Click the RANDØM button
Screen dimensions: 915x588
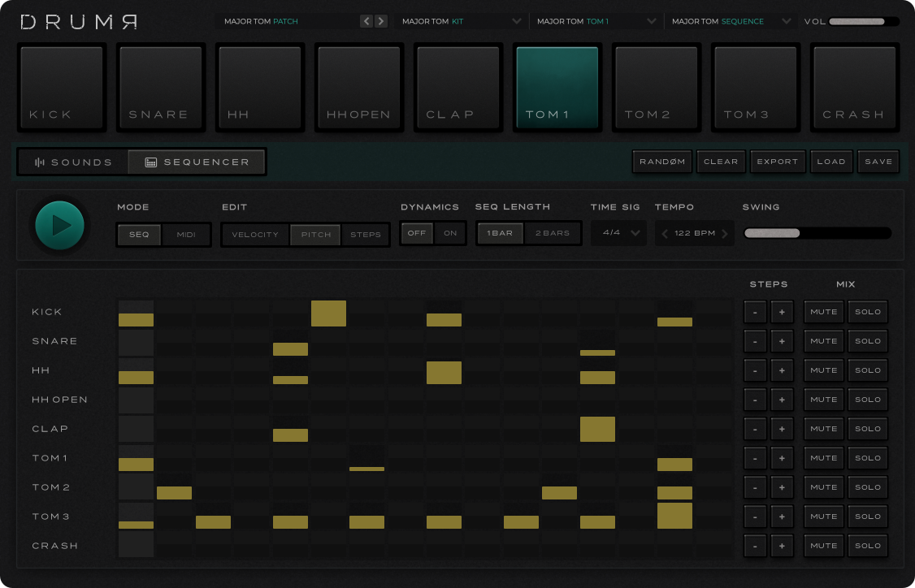click(x=662, y=162)
